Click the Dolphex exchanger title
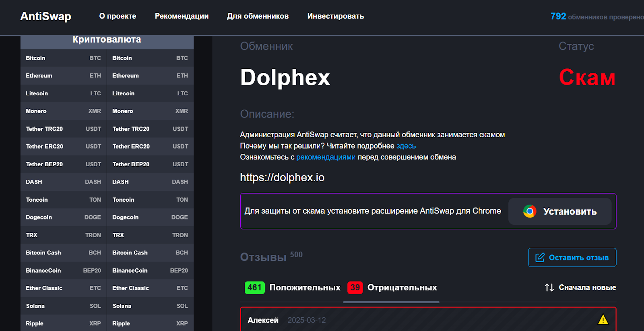 [285, 77]
